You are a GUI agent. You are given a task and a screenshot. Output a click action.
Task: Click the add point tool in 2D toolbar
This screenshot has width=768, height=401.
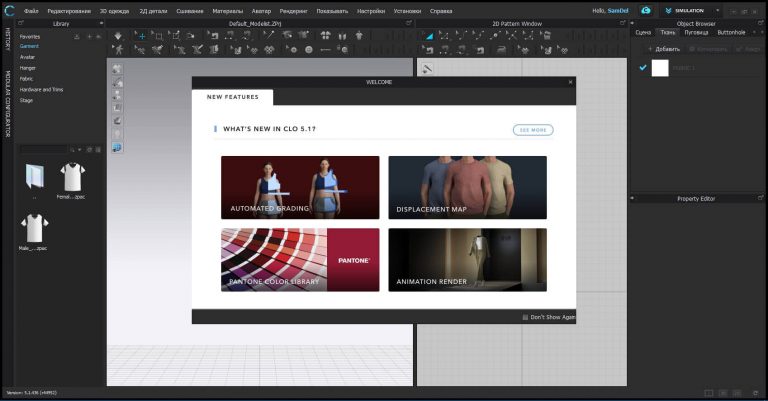[x=495, y=35]
